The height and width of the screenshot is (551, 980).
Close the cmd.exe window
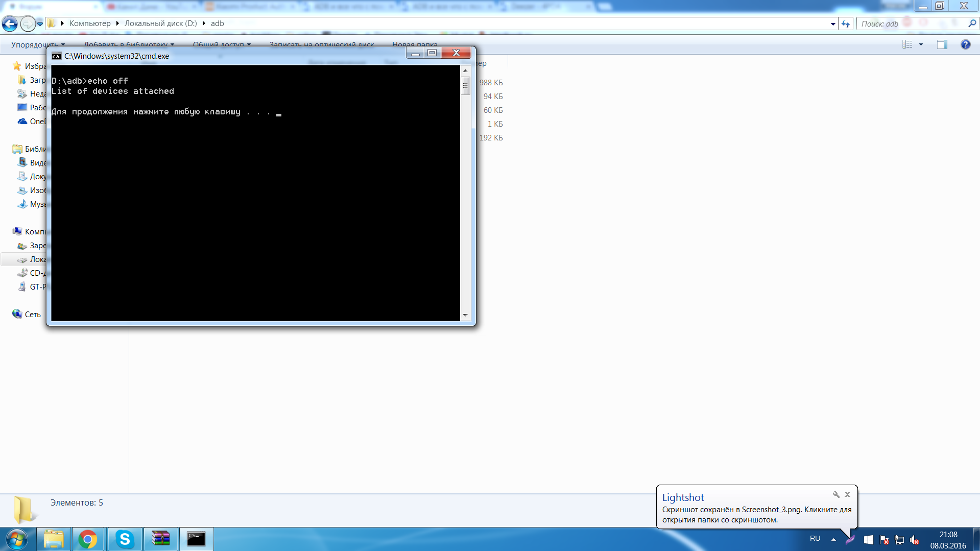[x=456, y=53]
